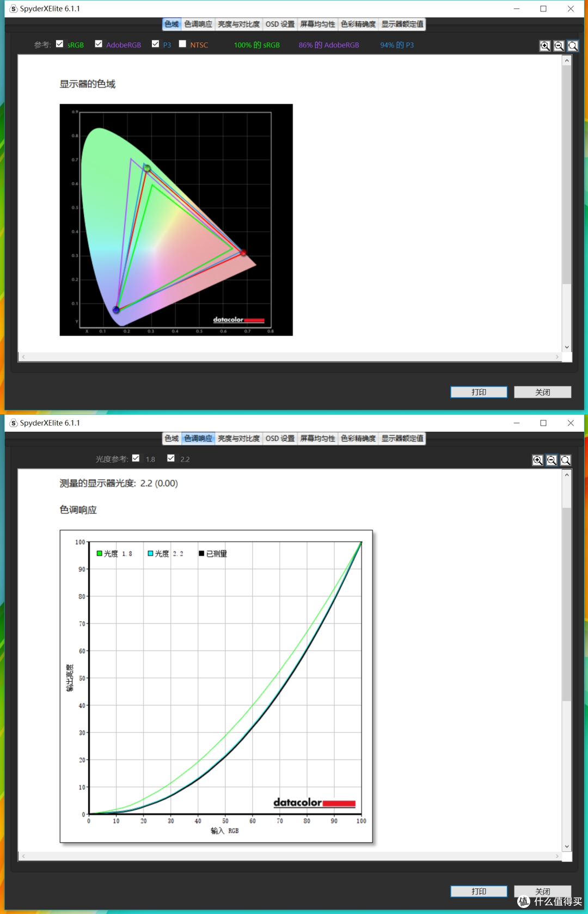
Task: Open 色彩精确度 tab in tone response window
Action: pyautogui.click(x=358, y=439)
